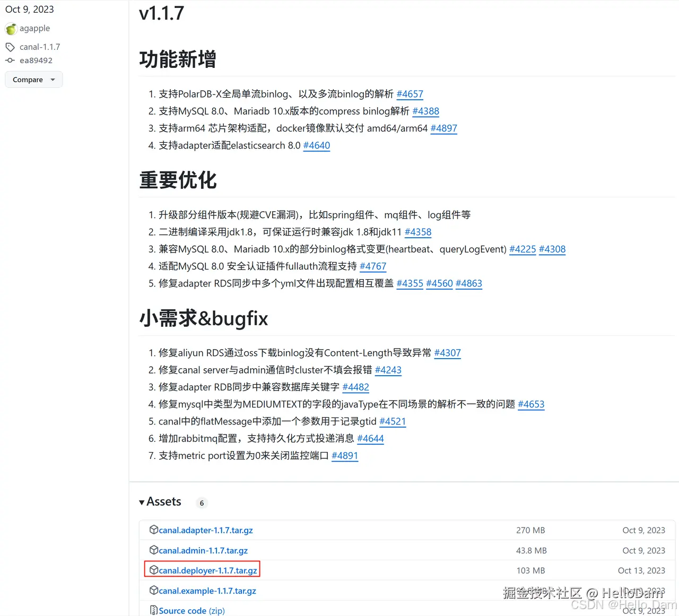Click the agapple avatar icon
The height and width of the screenshot is (616, 679).
(11, 29)
